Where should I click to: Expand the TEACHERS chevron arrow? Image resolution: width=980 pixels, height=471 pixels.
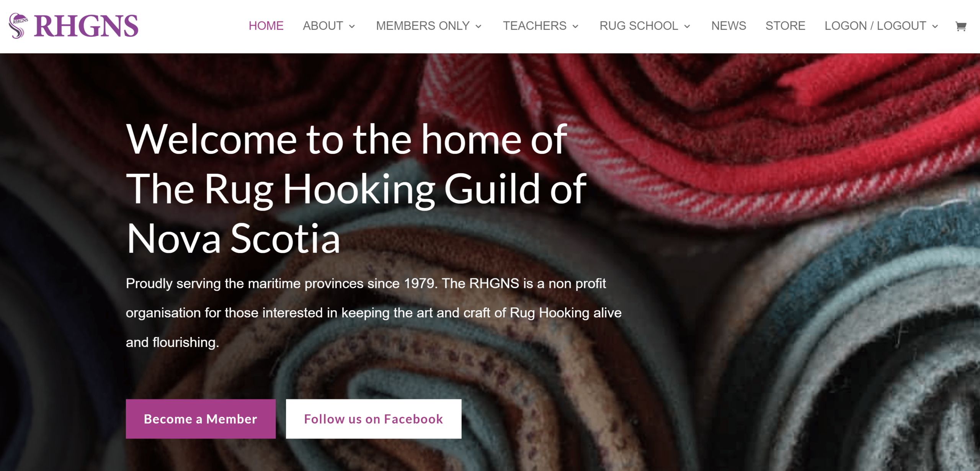575,26
